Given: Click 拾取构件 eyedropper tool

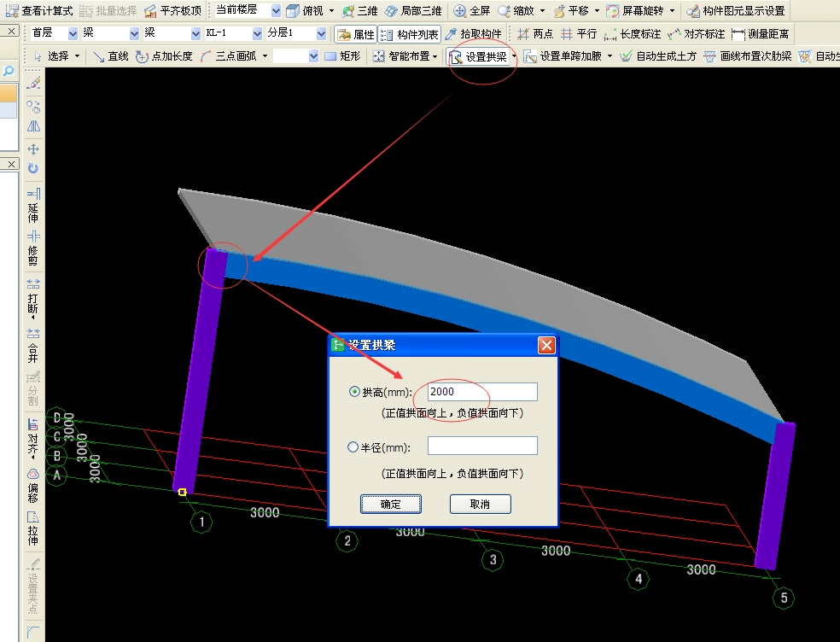Looking at the screenshot, I should [473, 34].
